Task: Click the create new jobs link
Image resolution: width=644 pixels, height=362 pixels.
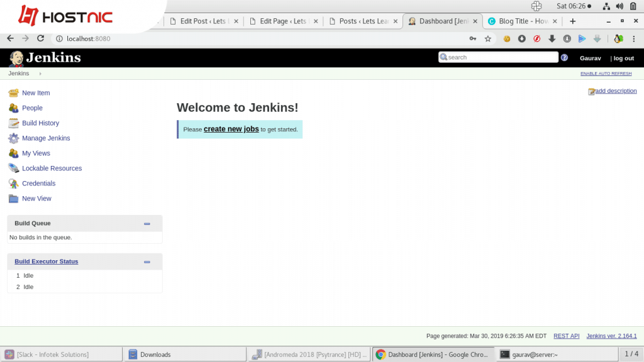Action: pos(231,129)
